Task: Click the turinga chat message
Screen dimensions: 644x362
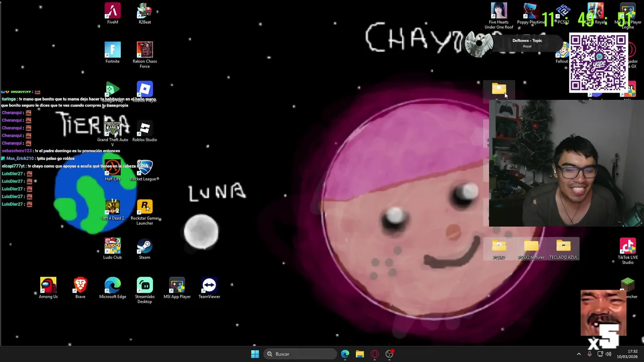Action: (79, 102)
